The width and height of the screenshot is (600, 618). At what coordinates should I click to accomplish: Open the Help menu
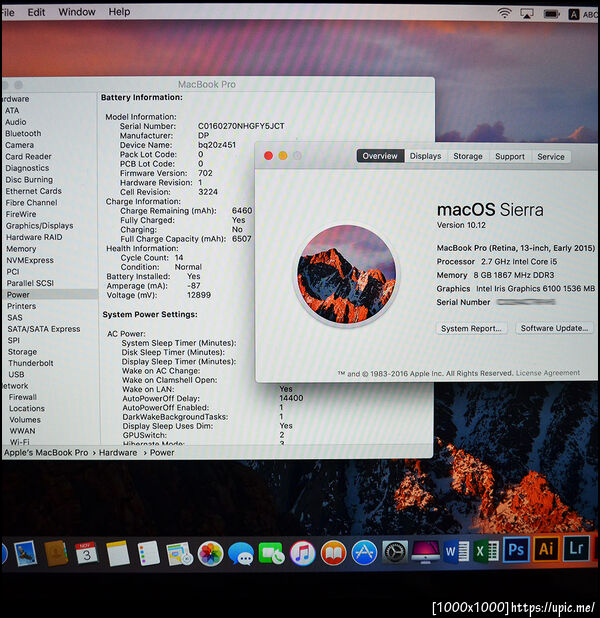119,12
